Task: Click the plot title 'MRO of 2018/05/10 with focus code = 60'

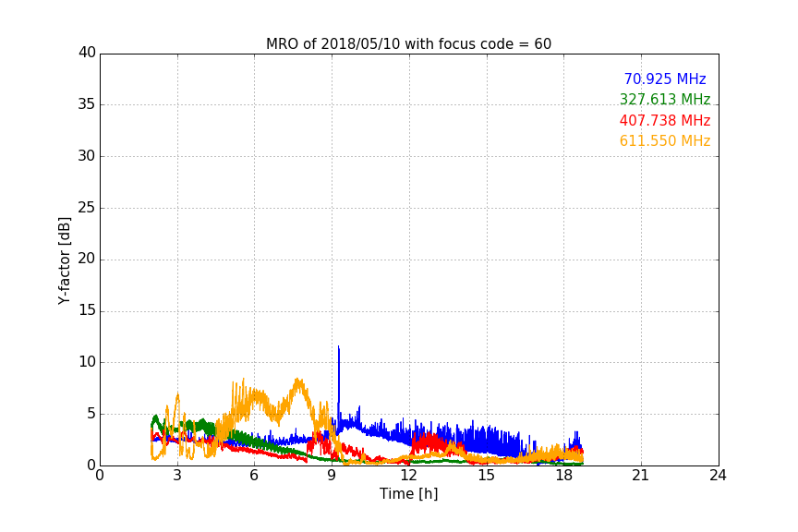Action: 408,44
